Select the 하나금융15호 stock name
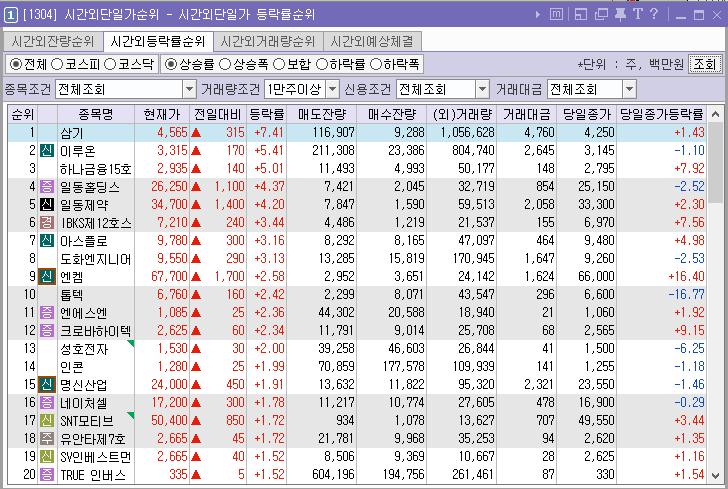Viewport: 728px width, 489px height. 96,169
